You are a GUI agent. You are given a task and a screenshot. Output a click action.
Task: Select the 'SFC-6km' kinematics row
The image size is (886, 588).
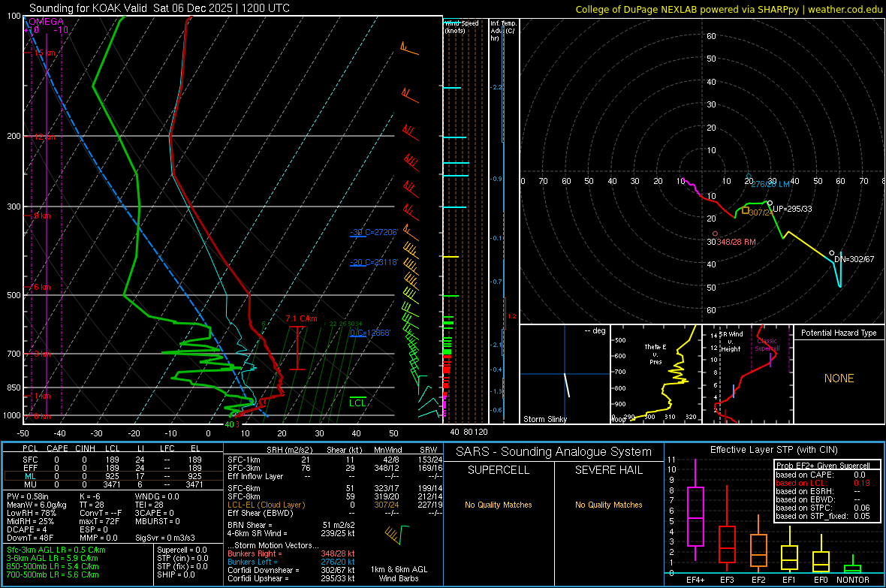tap(334, 488)
